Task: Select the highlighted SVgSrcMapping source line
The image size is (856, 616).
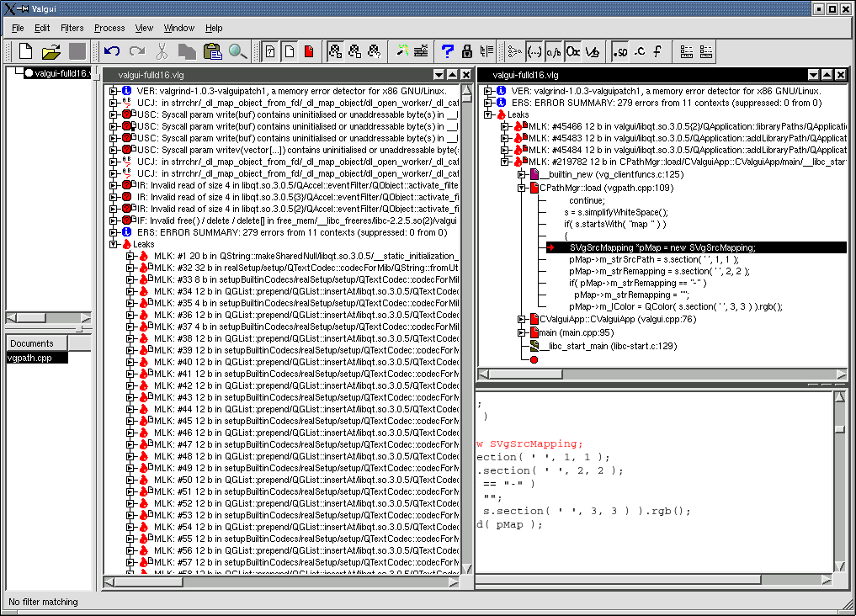Action: coord(662,247)
